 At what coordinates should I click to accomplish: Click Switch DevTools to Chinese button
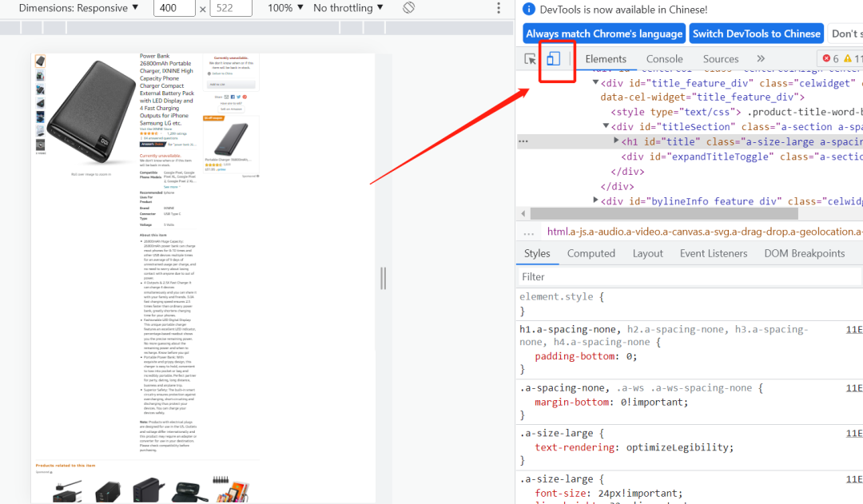pyautogui.click(x=756, y=34)
